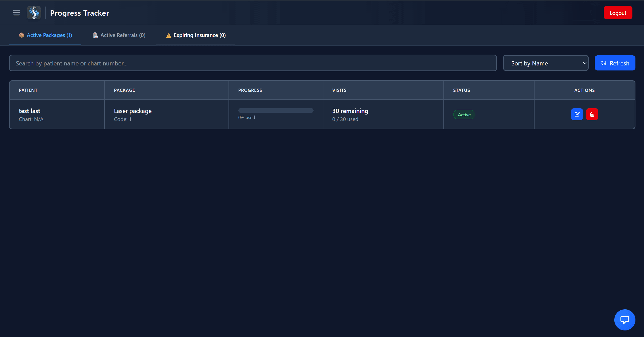Switch to the Active Referrals tab
Screen dimensions: 644x337
[x=119, y=35]
